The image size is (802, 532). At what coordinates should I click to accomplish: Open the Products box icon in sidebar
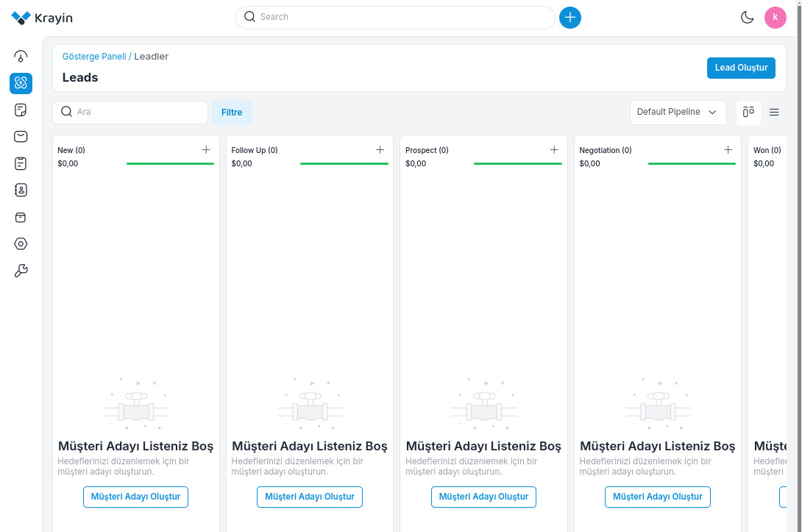point(21,218)
